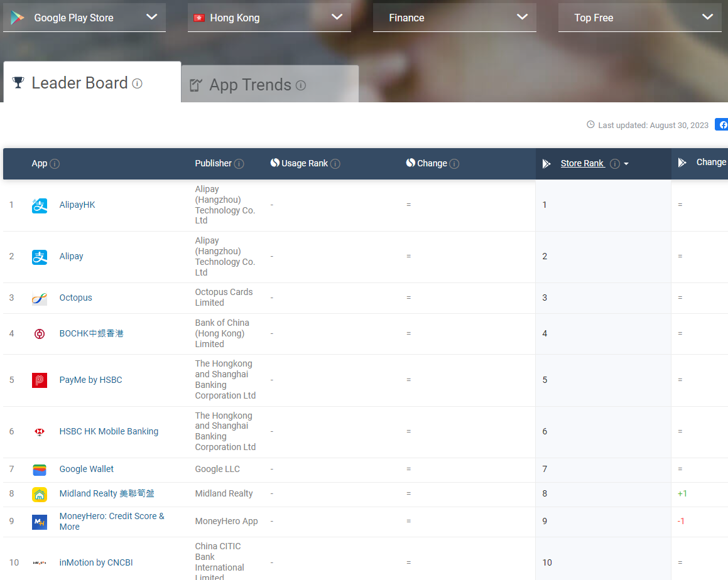The width and height of the screenshot is (728, 580).
Task: Open the Finance category dropdown
Action: click(455, 18)
